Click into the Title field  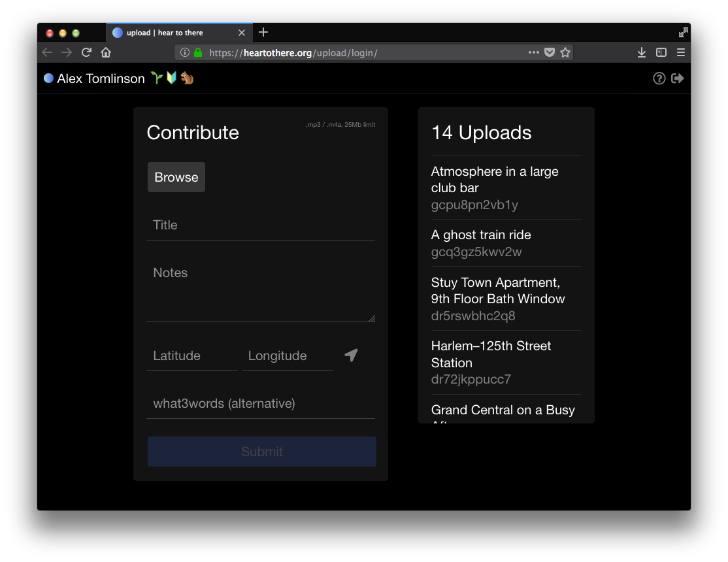coord(260,225)
